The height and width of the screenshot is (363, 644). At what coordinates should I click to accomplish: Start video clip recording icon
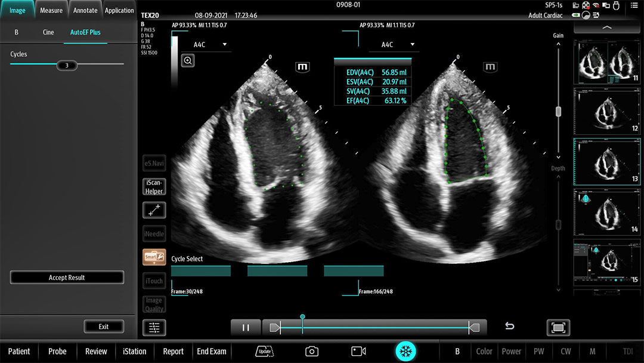pos(358,352)
